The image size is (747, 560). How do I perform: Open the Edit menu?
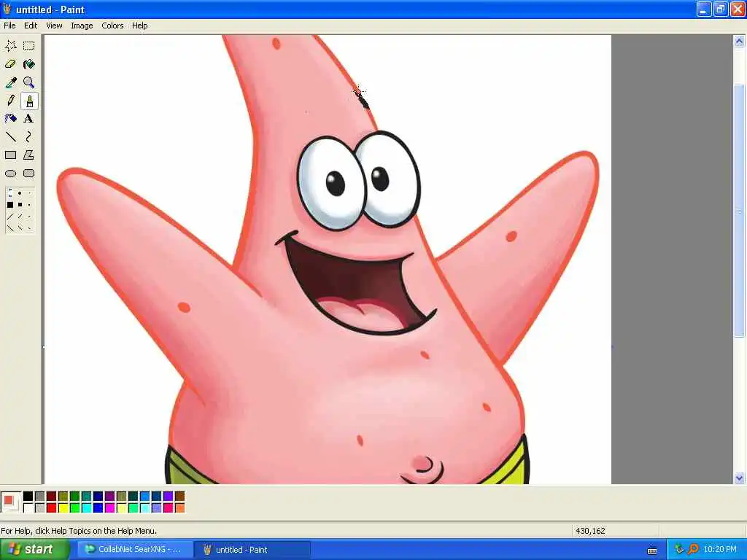pyautogui.click(x=31, y=26)
